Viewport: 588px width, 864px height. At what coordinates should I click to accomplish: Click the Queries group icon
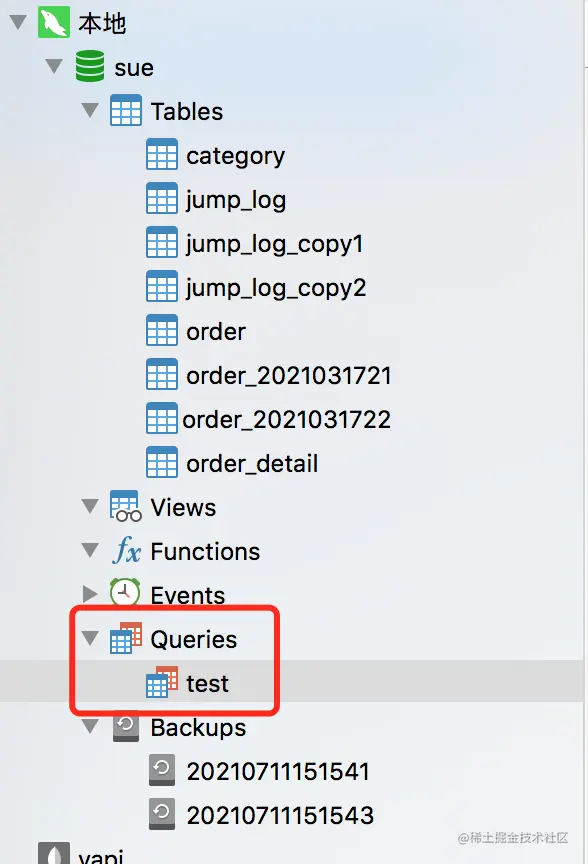click(x=126, y=638)
